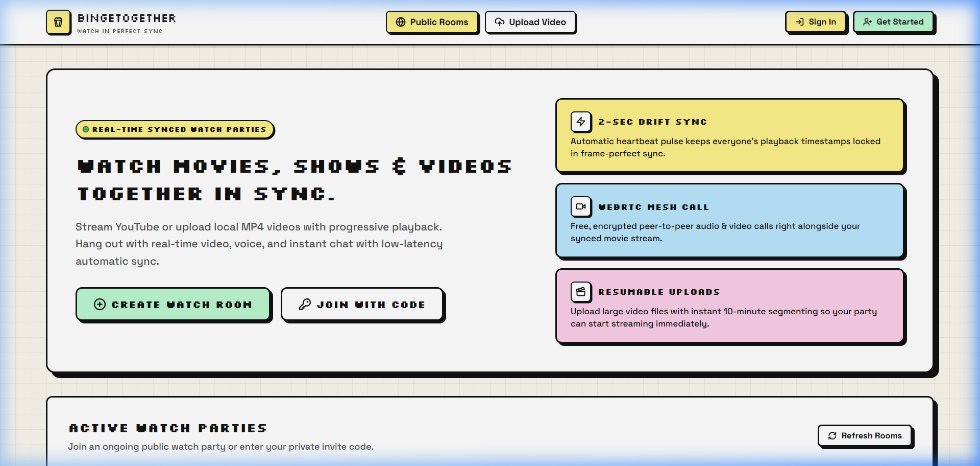Click the plus-circle icon on Create Watch Room
This screenshot has width=980, height=466.
[x=100, y=305]
